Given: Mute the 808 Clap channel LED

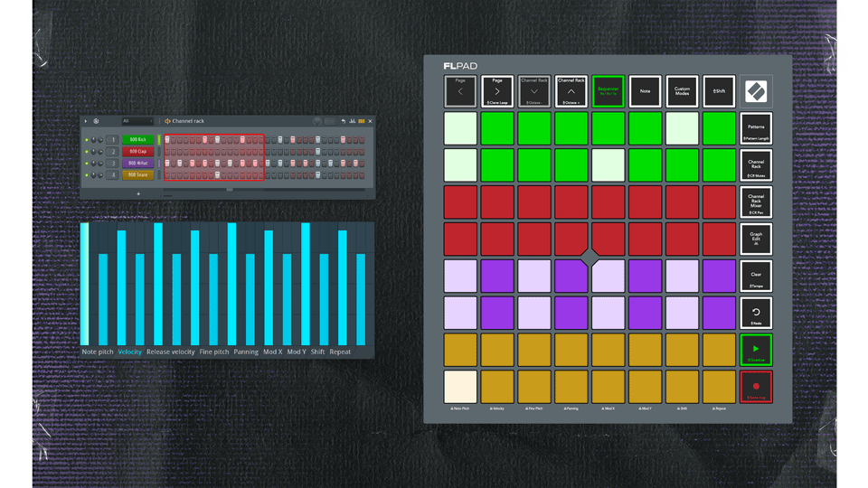Looking at the screenshot, I should 87,152.
